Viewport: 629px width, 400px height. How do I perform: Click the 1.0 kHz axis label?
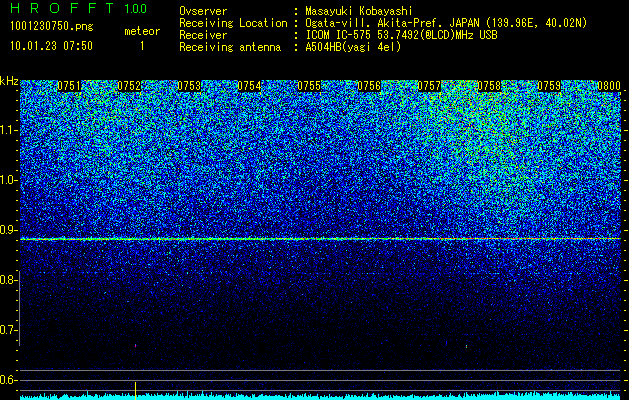(9, 180)
